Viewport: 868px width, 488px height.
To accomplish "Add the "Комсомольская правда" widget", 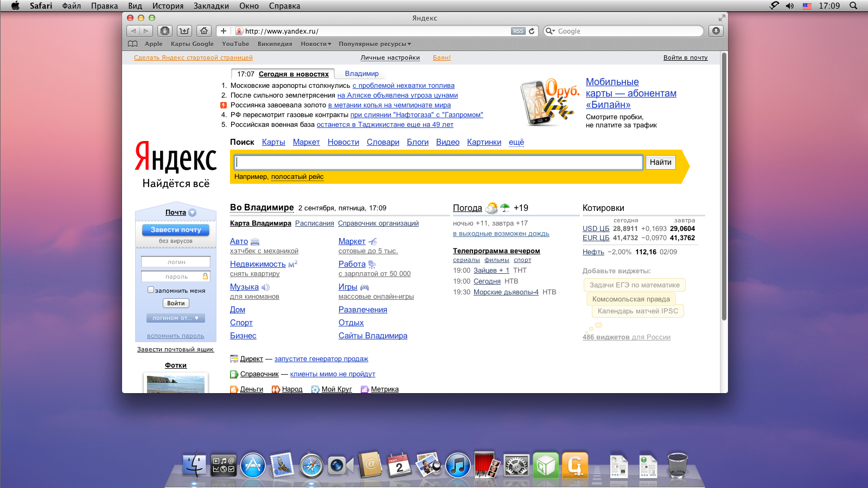I will 631,299.
